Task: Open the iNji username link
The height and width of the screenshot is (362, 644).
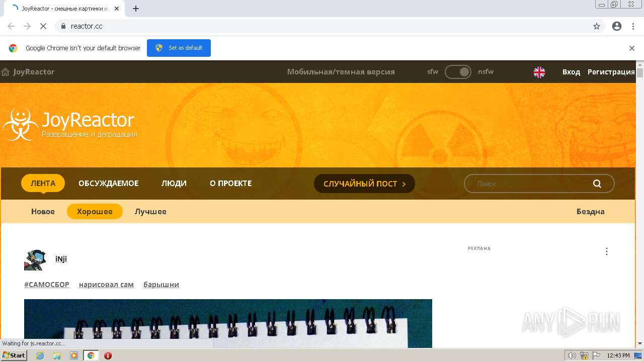Action: coord(61,259)
